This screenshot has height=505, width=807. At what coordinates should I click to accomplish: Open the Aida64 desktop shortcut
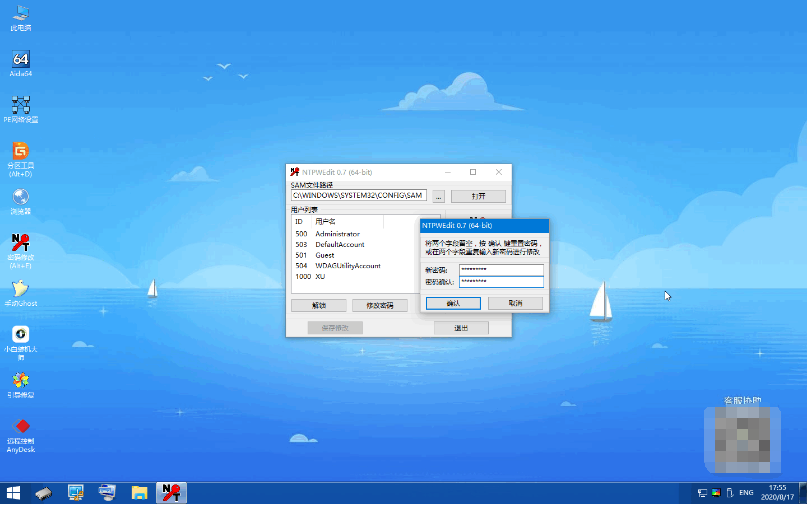click(x=20, y=60)
